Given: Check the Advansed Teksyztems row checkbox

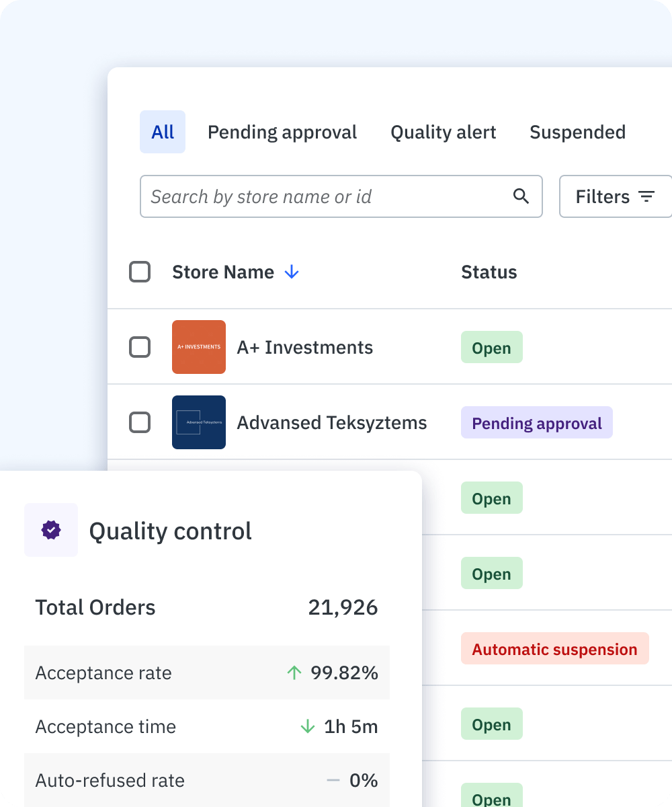Looking at the screenshot, I should [x=140, y=422].
